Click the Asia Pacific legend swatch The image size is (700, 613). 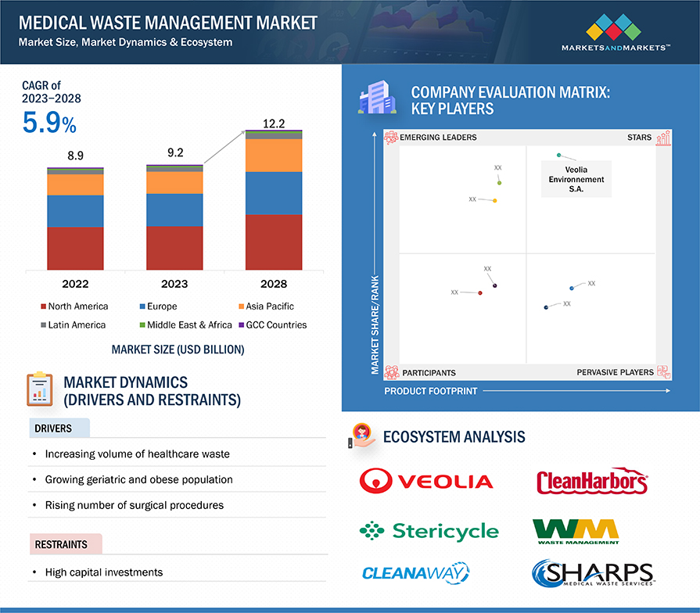tap(240, 306)
